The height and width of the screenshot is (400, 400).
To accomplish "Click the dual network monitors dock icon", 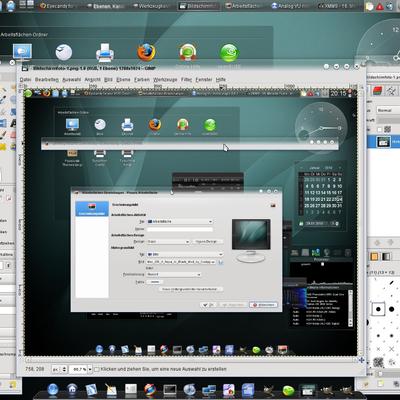I will click(x=209, y=390).
